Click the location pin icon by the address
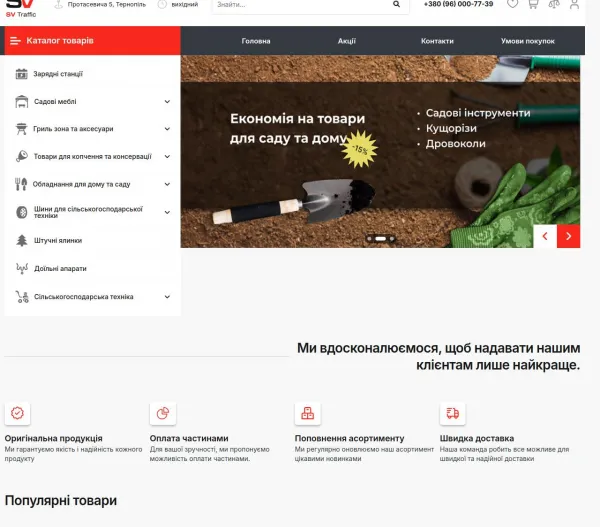This screenshot has height=527, width=600. tap(58, 5)
